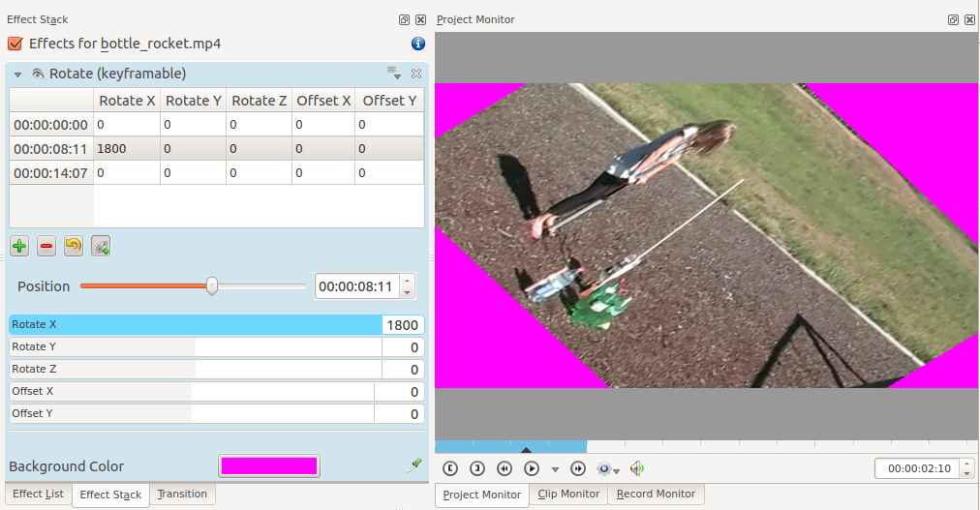Click the blue info icon for clip effects
Viewport: 980px width, 510px height.
click(418, 44)
